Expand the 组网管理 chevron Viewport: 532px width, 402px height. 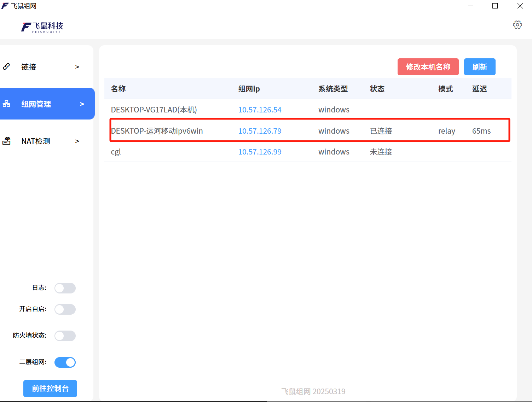(82, 104)
